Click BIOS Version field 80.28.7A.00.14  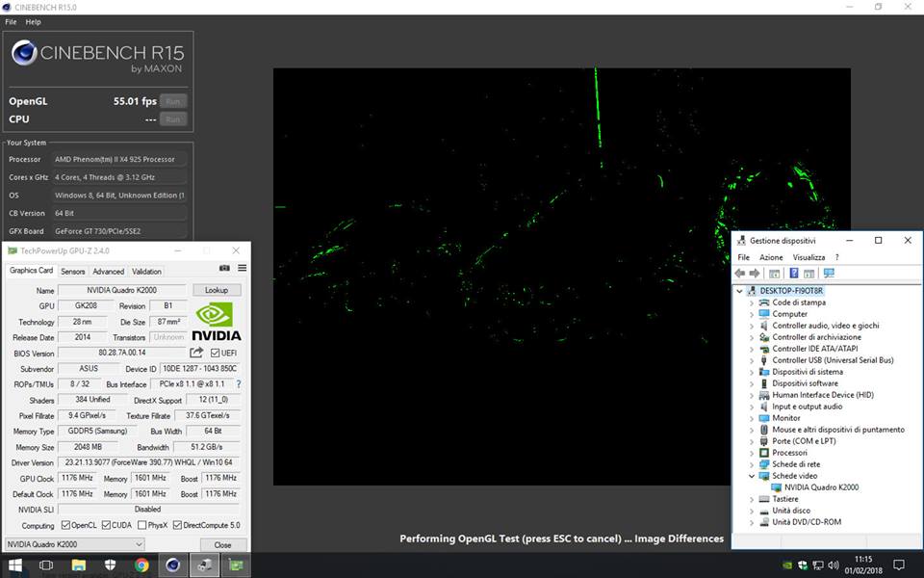tap(122, 353)
